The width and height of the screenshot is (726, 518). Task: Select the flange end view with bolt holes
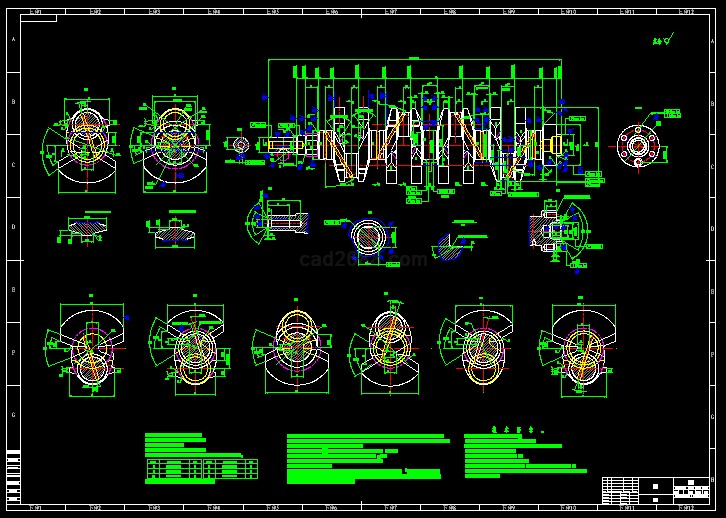tap(636, 143)
